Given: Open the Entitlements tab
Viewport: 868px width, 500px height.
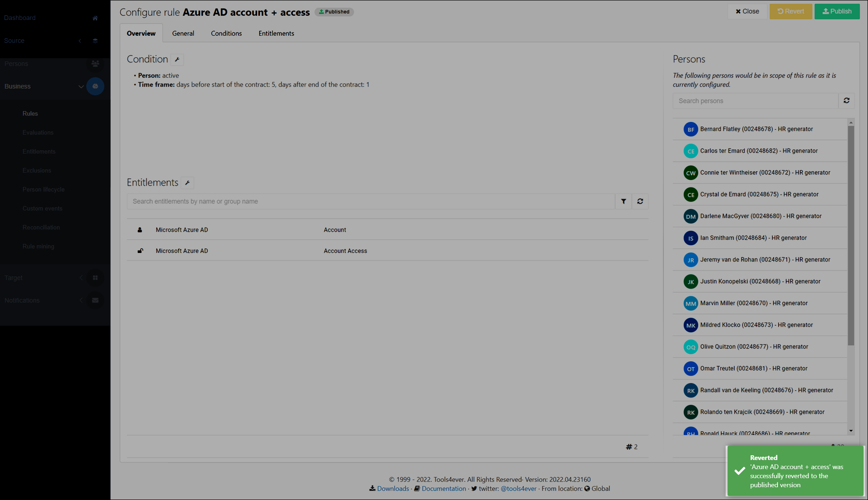Looking at the screenshot, I should (276, 33).
